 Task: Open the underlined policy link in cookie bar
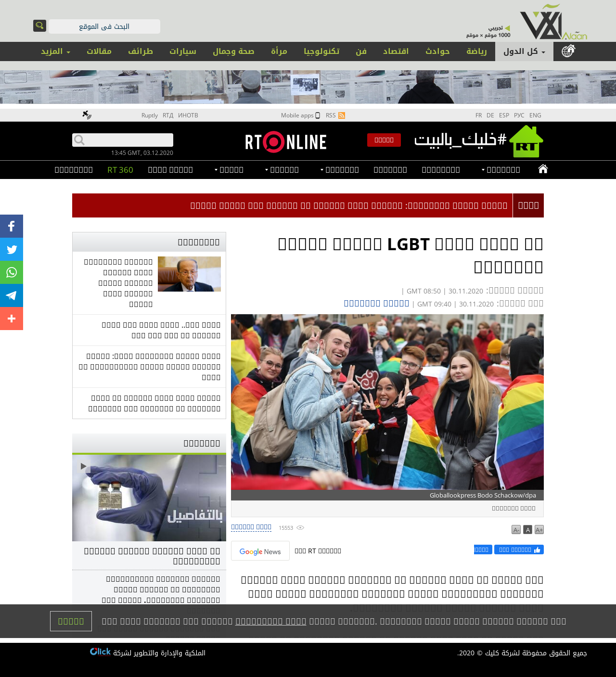(270, 621)
